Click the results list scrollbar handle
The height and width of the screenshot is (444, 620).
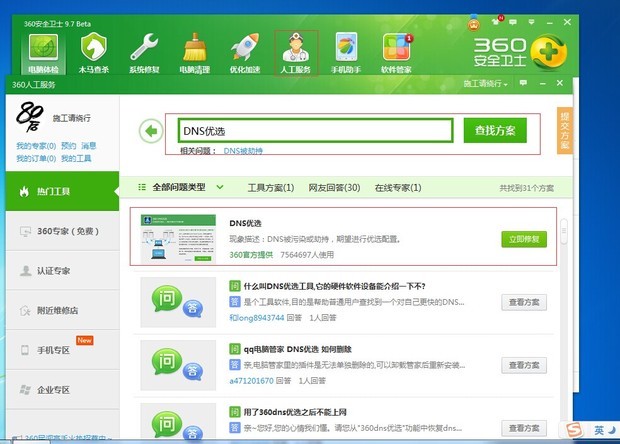point(564,231)
